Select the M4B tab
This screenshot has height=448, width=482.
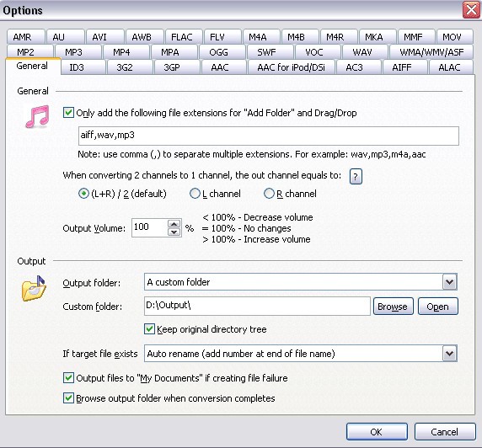[300, 37]
